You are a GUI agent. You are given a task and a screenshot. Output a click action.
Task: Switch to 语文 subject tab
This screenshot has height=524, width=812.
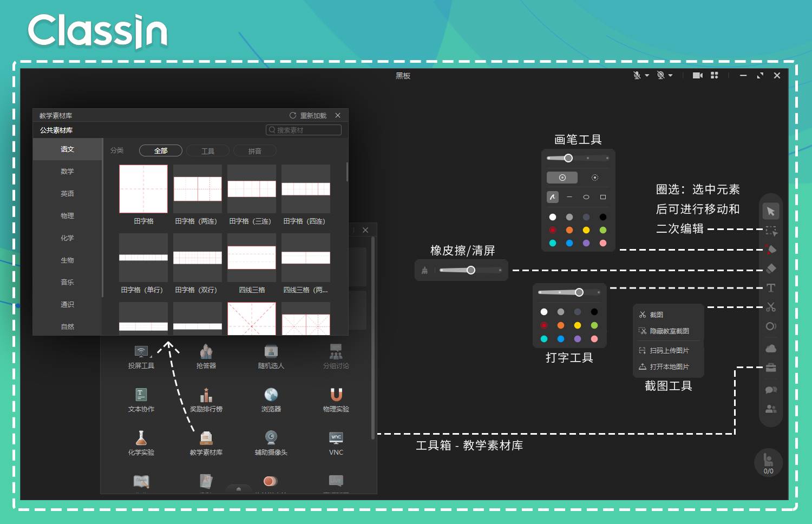[68, 149]
